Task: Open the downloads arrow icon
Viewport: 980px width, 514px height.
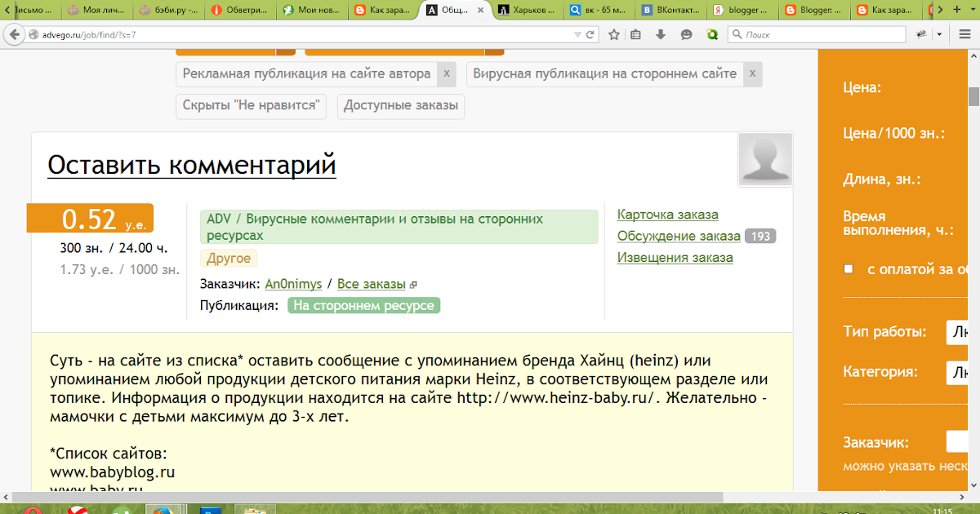Action: (x=661, y=35)
